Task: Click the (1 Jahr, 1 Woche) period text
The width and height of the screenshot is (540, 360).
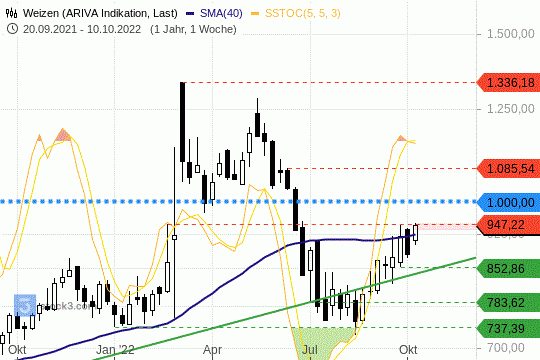Action: pyautogui.click(x=193, y=29)
